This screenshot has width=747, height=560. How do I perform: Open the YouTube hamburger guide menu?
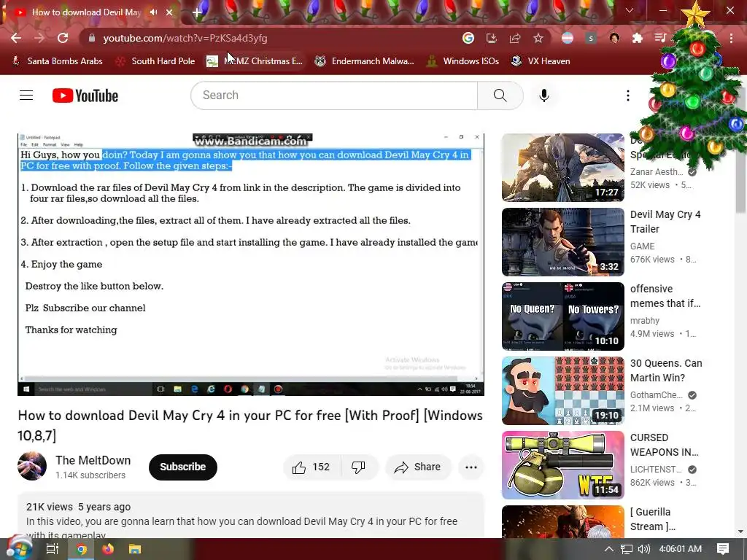click(x=26, y=96)
